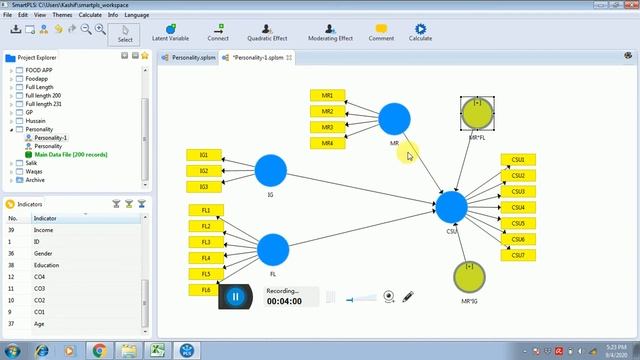Open the Calculate menu

[90, 15]
